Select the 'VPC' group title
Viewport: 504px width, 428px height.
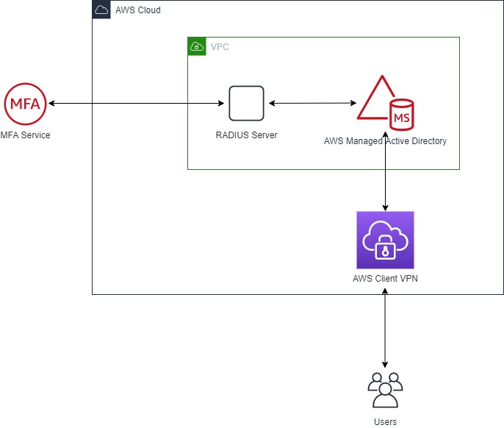[220, 46]
